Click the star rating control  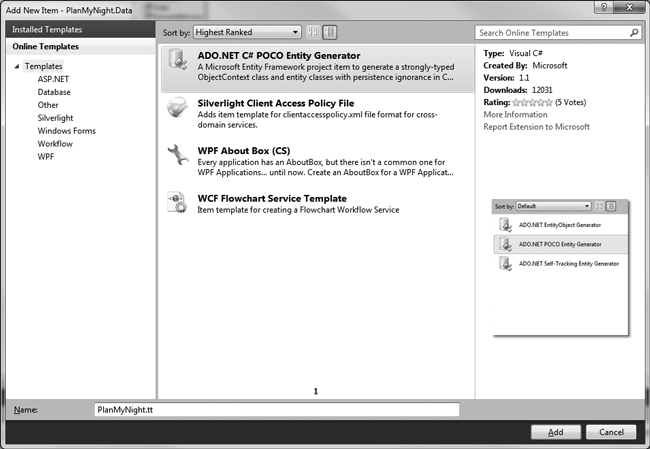point(532,102)
